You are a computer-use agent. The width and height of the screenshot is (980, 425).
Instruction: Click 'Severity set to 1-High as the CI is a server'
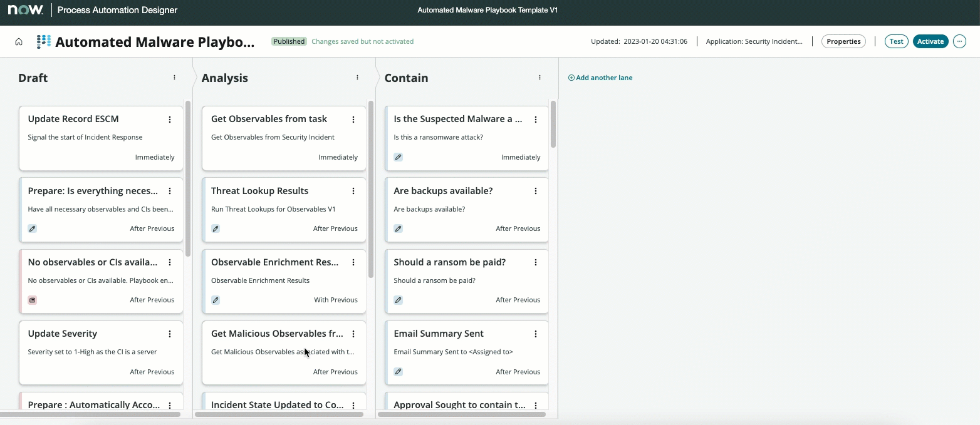93,352
